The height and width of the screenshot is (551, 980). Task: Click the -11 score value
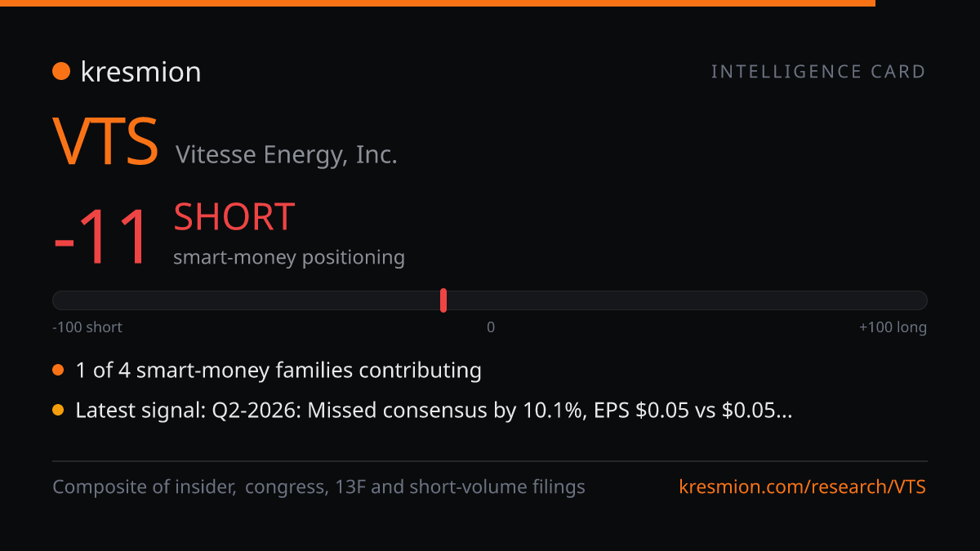(x=101, y=238)
